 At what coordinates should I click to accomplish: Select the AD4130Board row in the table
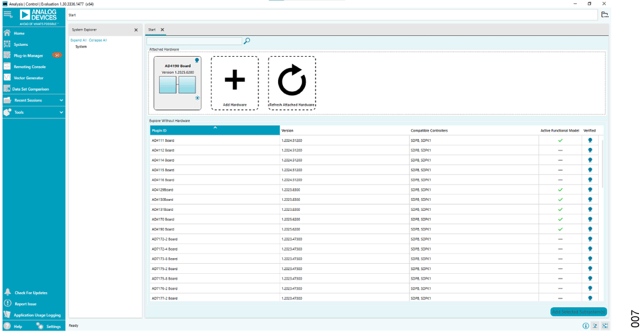[214, 200]
